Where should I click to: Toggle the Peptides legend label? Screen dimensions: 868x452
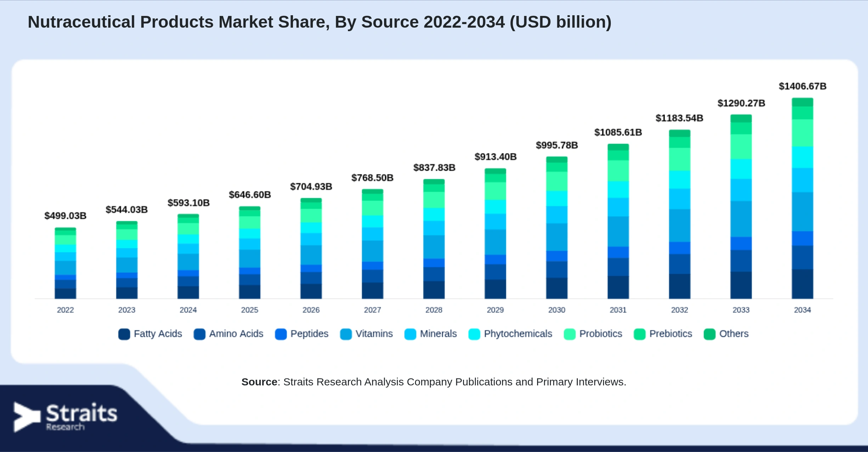pos(309,334)
